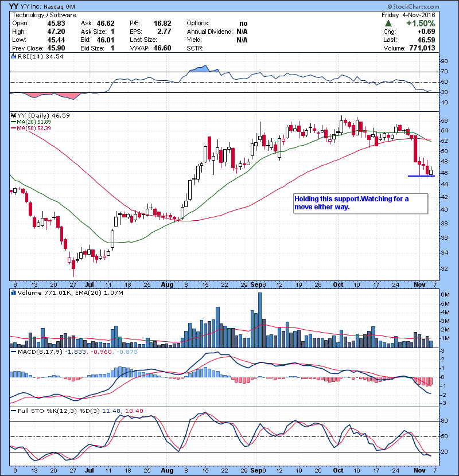
Task: Click the 'Nasdaq GM' exchange label
Action: [x=59, y=7]
